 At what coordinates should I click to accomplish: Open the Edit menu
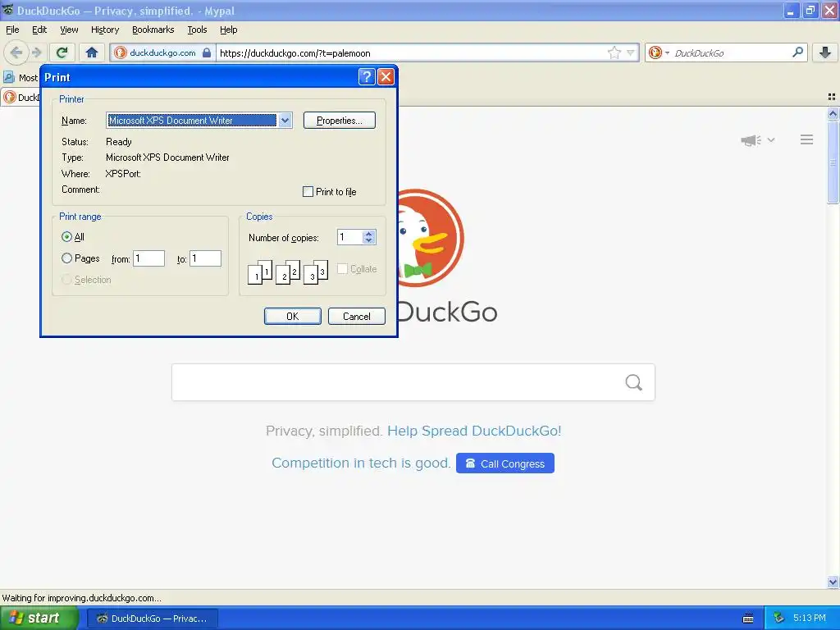pyautogui.click(x=39, y=30)
